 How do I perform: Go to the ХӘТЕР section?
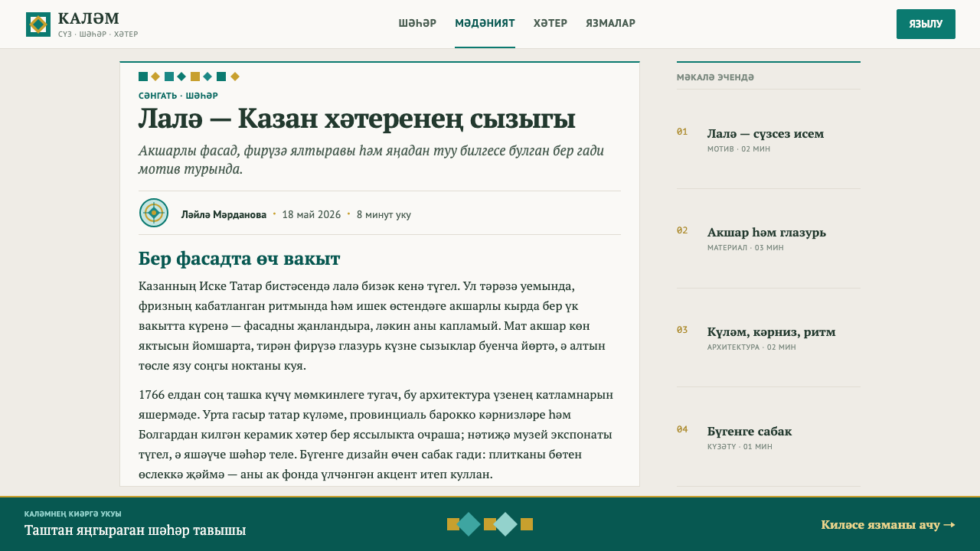(x=550, y=24)
